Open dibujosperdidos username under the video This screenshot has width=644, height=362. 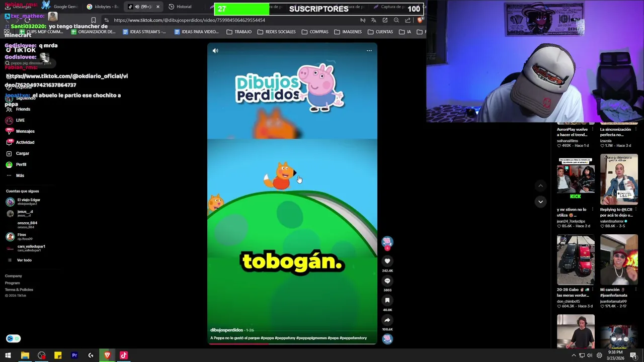[x=226, y=330]
